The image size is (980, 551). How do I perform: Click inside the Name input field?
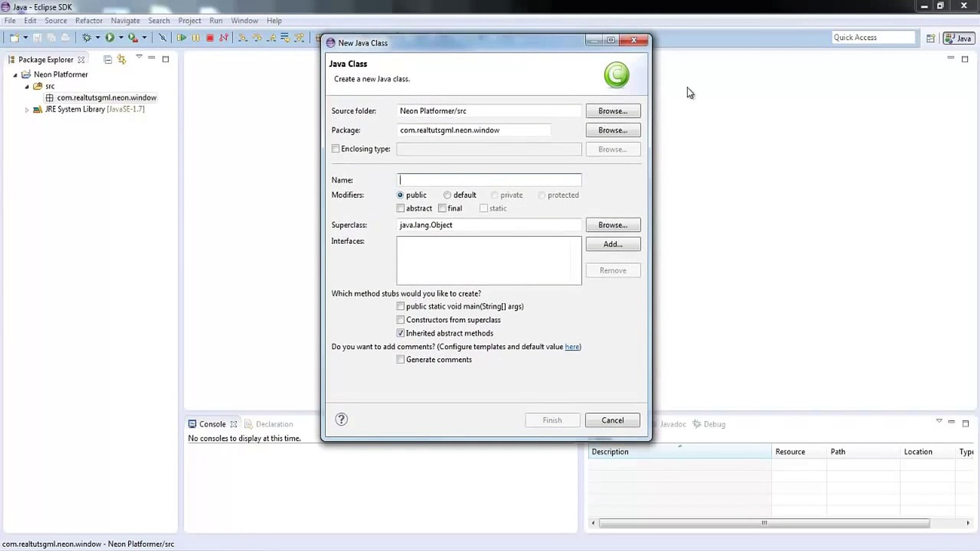488,180
